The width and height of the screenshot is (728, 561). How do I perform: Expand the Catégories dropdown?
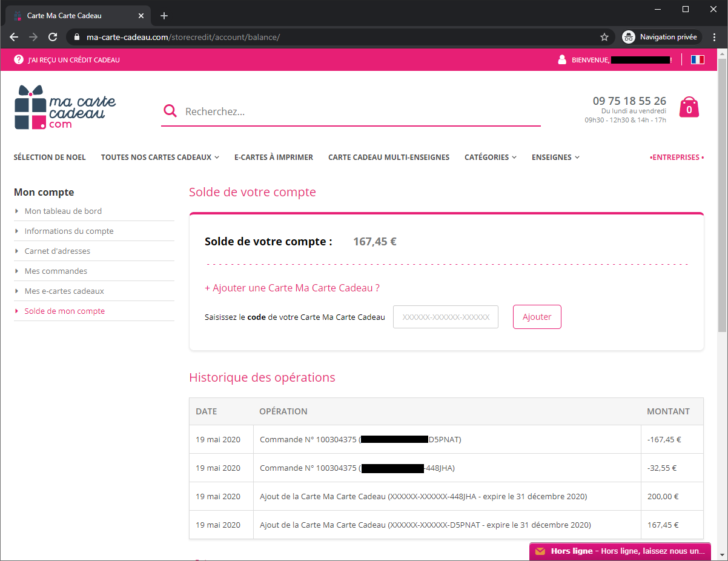point(491,157)
